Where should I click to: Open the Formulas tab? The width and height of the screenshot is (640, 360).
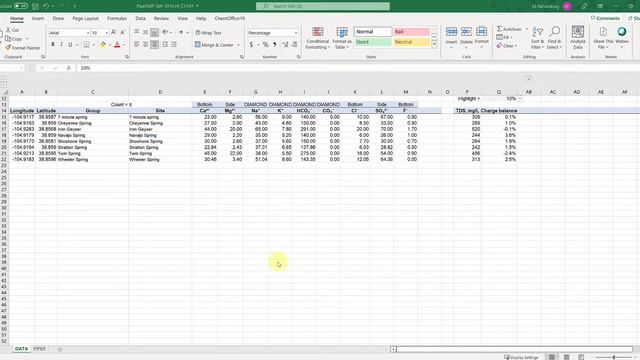[117, 19]
